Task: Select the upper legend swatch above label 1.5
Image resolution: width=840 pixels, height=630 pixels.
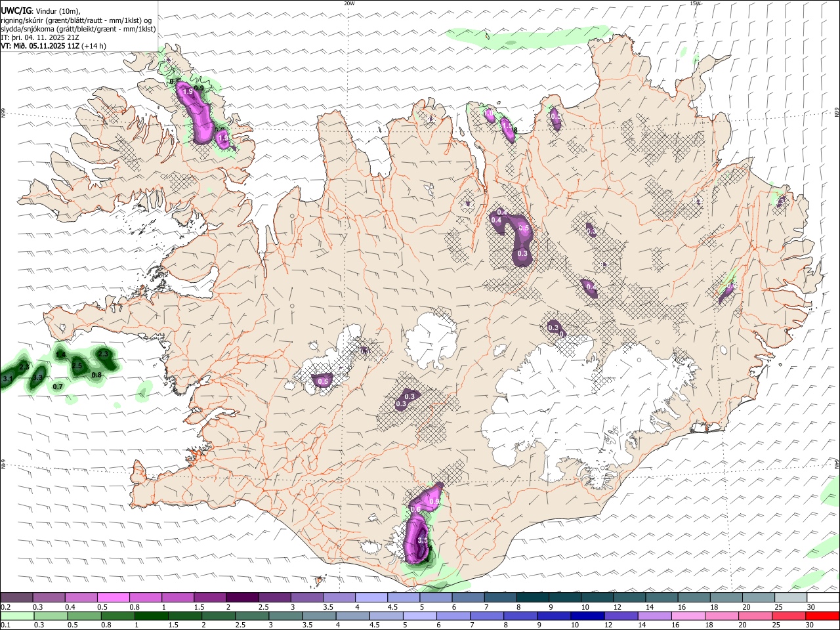Action: tap(211, 597)
